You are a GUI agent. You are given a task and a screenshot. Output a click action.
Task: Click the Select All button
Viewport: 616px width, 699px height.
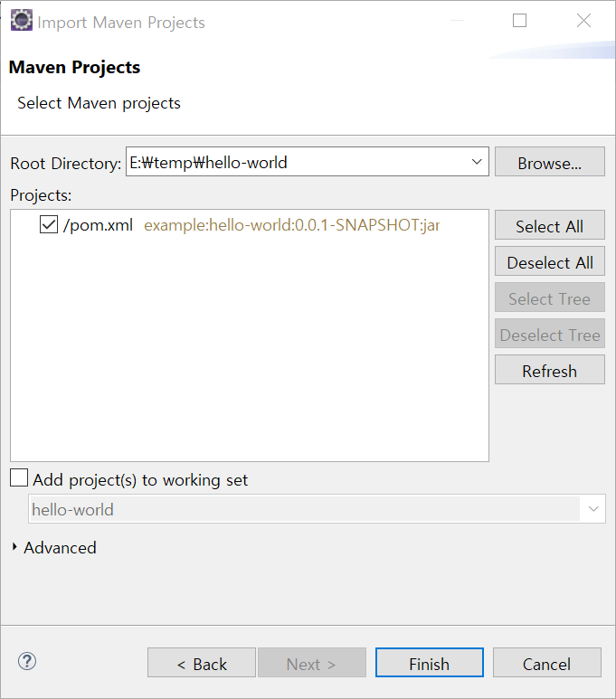(550, 224)
